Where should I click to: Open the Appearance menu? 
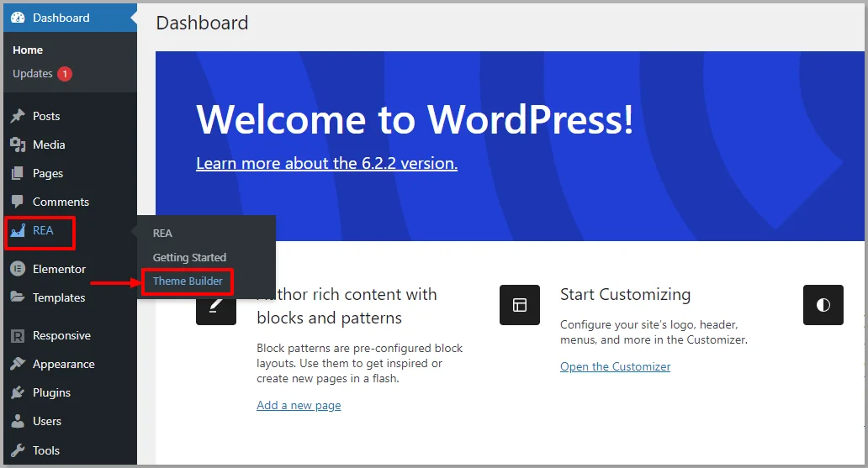click(x=70, y=364)
